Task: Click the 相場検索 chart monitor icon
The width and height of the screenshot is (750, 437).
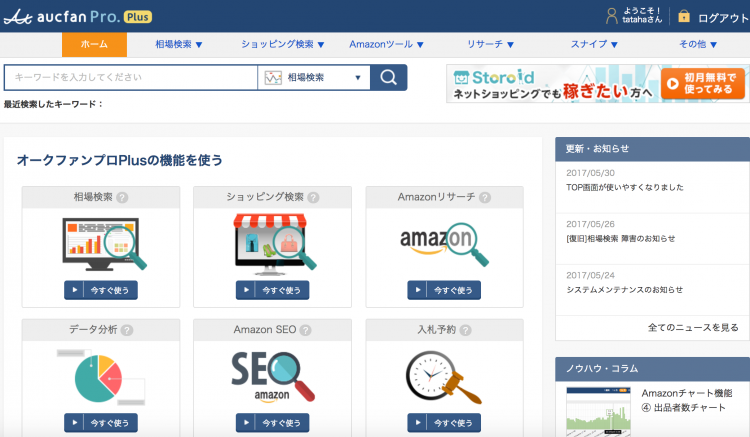Action: [x=100, y=244]
